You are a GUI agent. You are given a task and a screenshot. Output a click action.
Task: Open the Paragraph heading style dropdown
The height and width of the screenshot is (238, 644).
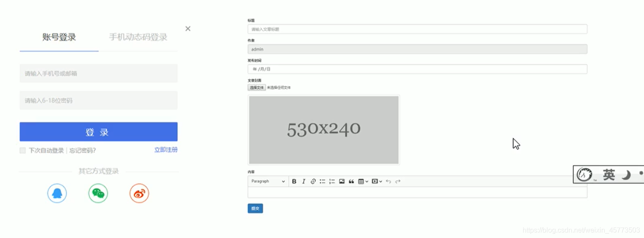(268, 182)
